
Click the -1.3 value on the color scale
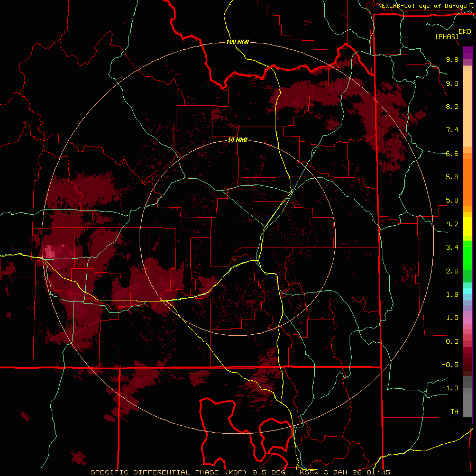(450, 388)
